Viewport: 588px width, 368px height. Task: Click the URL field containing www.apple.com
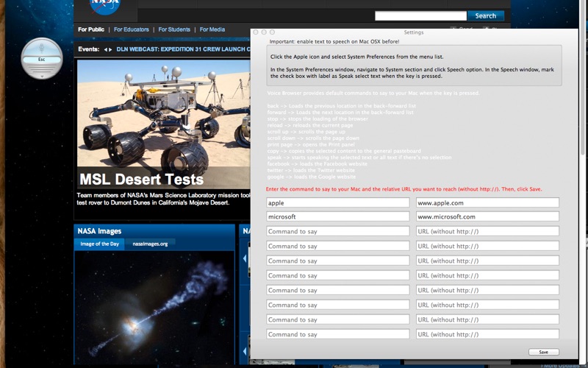pyautogui.click(x=487, y=203)
